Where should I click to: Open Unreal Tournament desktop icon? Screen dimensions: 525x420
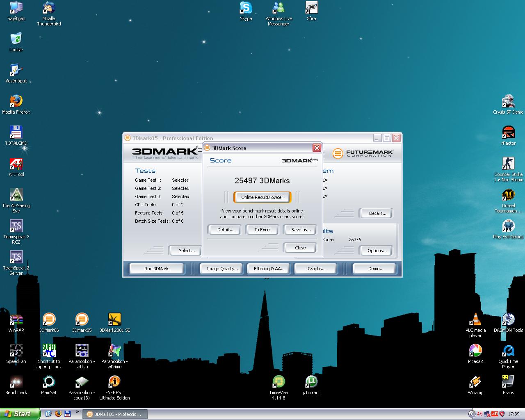tap(508, 201)
